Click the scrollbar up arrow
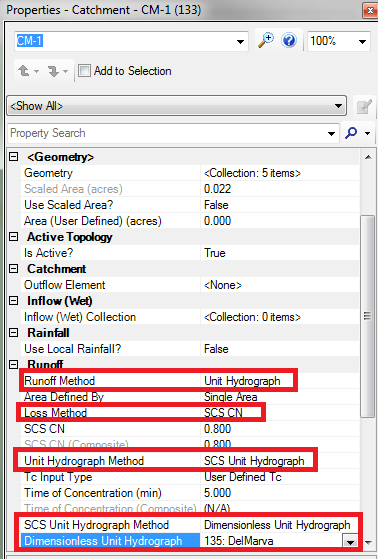The image size is (378, 559). [x=368, y=157]
